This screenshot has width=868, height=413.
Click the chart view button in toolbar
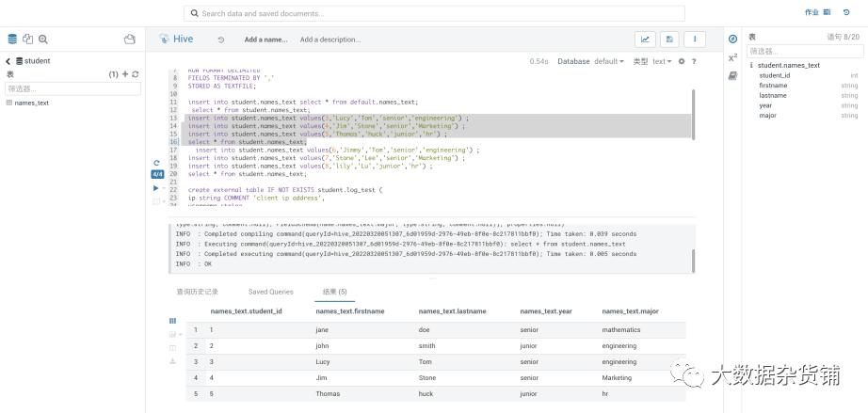coord(646,40)
